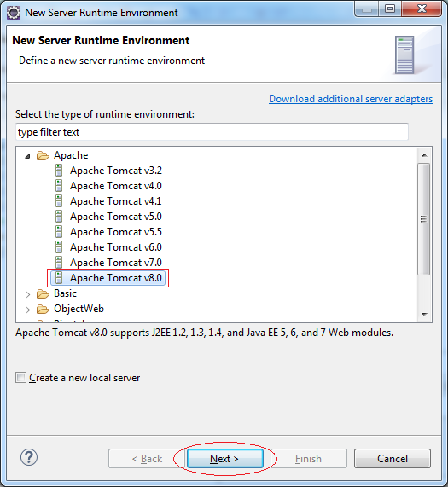
Task: Click the scrollbar down arrow
Action: click(424, 315)
